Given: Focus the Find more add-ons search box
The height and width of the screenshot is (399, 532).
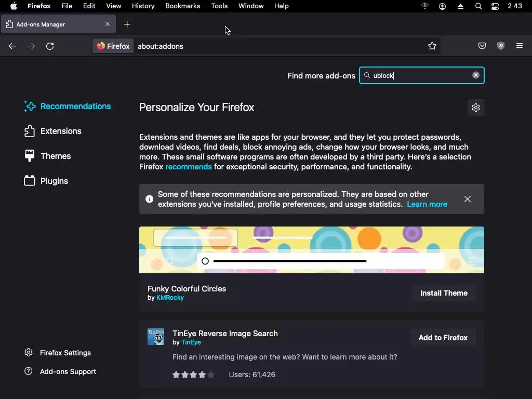Looking at the screenshot, I should pos(418,75).
